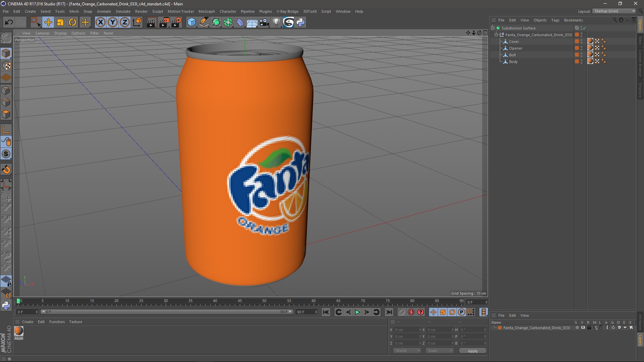Click the Apply coordinates button

pos(473,351)
